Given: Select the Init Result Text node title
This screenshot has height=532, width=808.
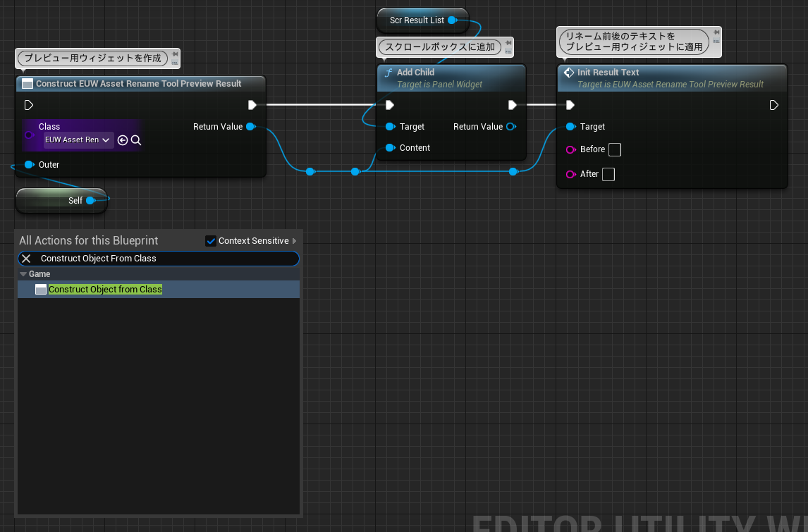Looking at the screenshot, I should pos(608,73).
